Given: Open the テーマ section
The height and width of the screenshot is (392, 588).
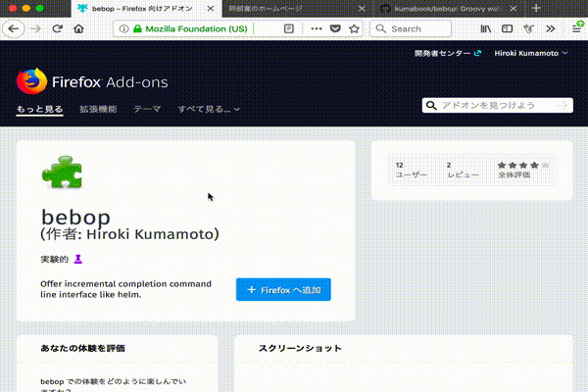Looking at the screenshot, I should [147, 109].
